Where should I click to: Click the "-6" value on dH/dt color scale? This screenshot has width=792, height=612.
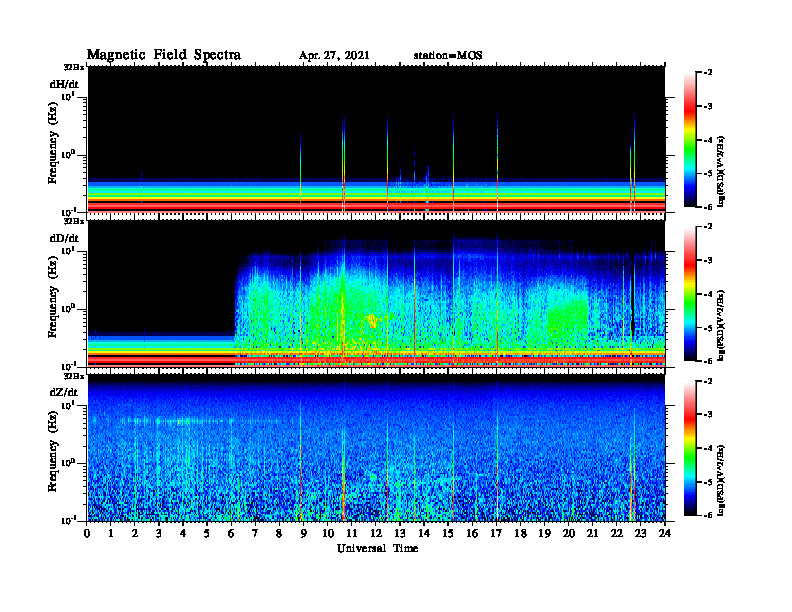708,207
